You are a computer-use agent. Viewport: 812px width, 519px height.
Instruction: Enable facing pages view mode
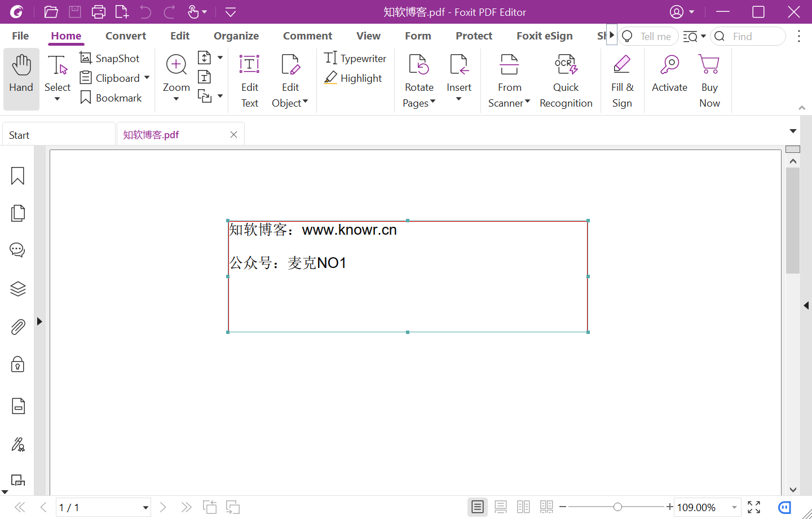tap(523, 507)
